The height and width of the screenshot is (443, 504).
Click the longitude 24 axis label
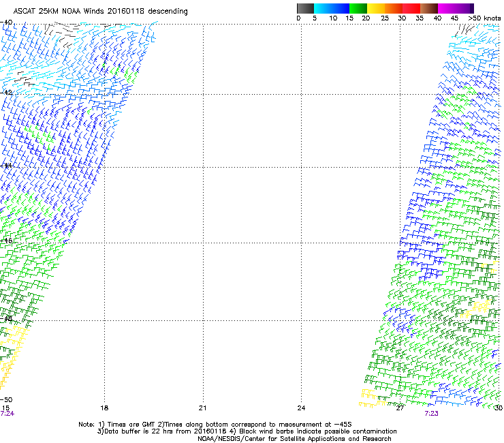pos(301,408)
